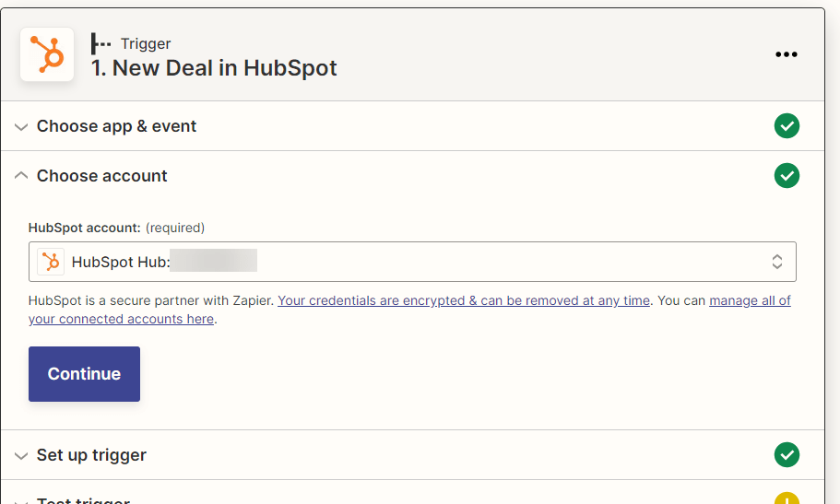Expand the Set up trigger chevron
The height and width of the screenshot is (504, 840).
[21, 456]
